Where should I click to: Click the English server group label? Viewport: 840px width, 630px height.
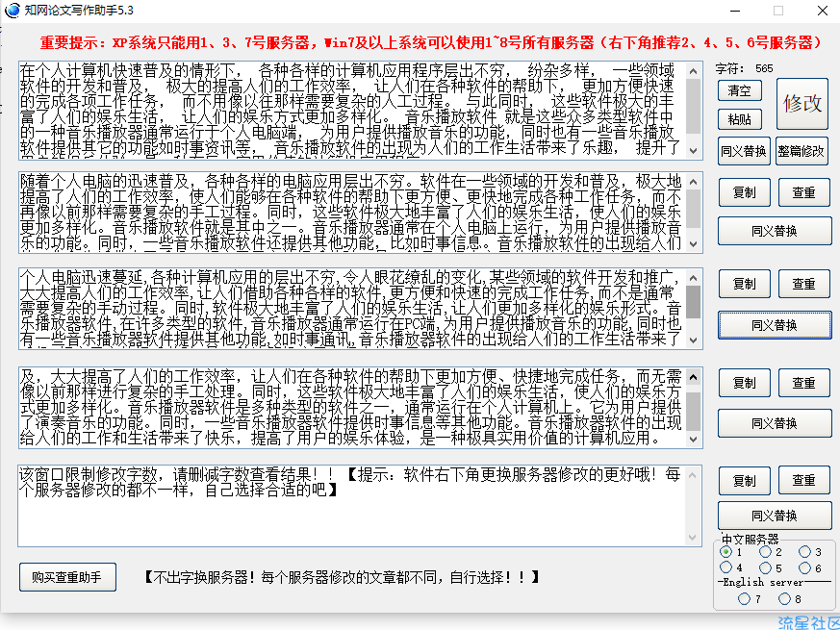coord(763,582)
